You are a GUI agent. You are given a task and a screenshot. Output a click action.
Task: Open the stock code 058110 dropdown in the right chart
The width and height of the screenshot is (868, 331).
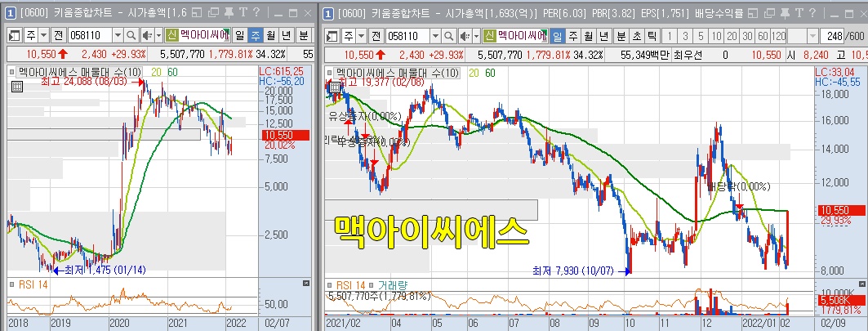pyautogui.click(x=435, y=36)
